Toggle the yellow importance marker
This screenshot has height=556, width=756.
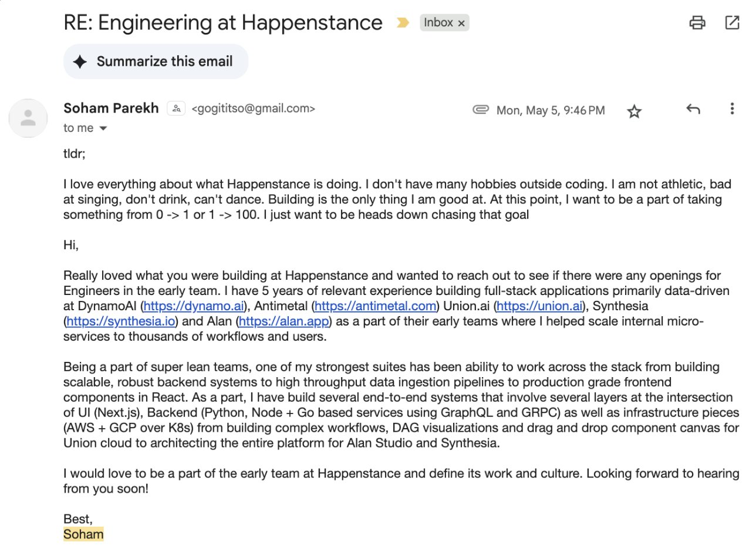pyautogui.click(x=403, y=23)
